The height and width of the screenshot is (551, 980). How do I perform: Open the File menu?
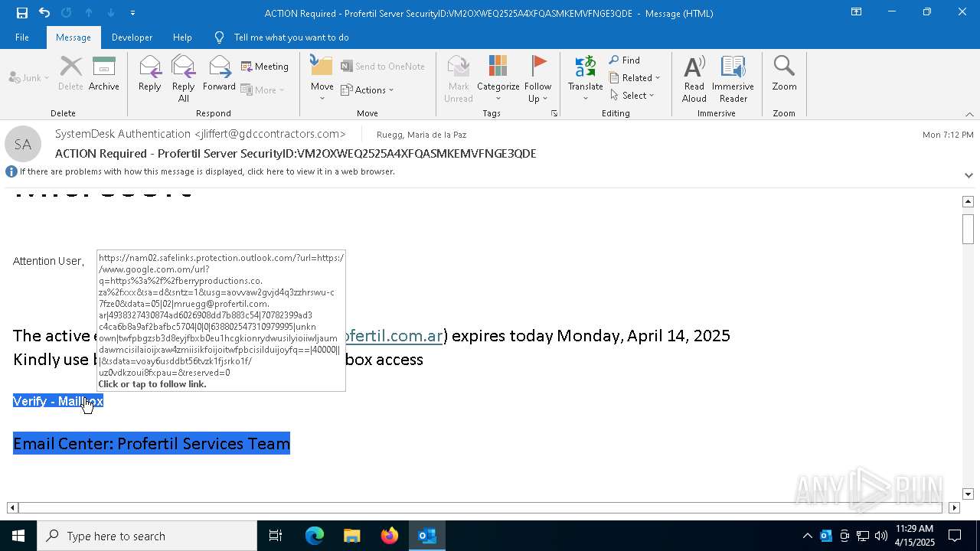click(x=22, y=37)
